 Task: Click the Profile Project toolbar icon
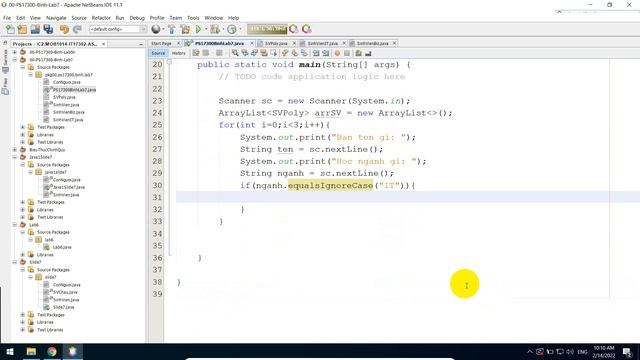coord(231,29)
